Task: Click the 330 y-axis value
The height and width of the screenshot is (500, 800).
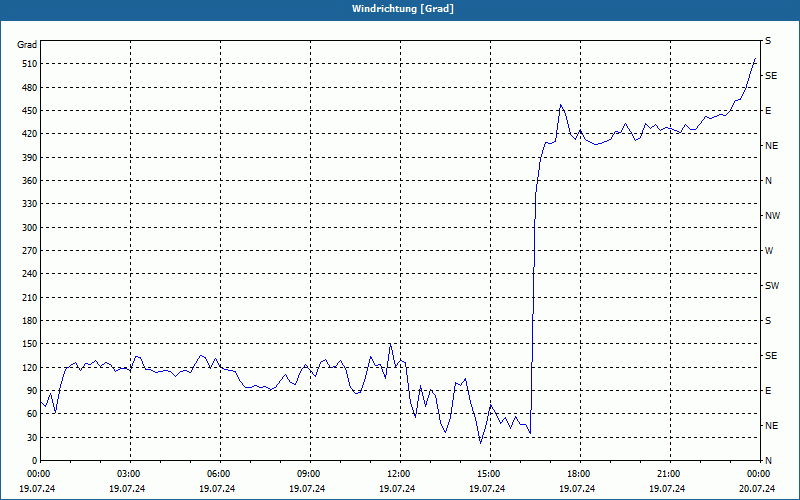Action: (x=30, y=204)
